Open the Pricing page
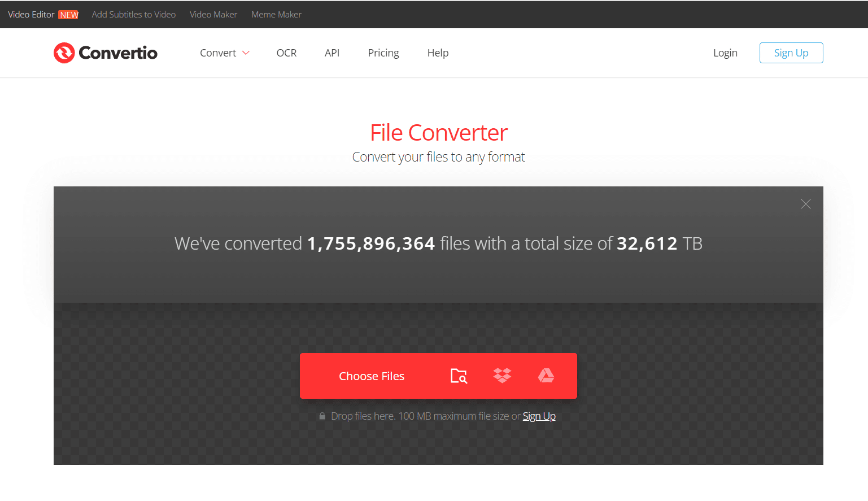The height and width of the screenshot is (501, 868). click(383, 53)
